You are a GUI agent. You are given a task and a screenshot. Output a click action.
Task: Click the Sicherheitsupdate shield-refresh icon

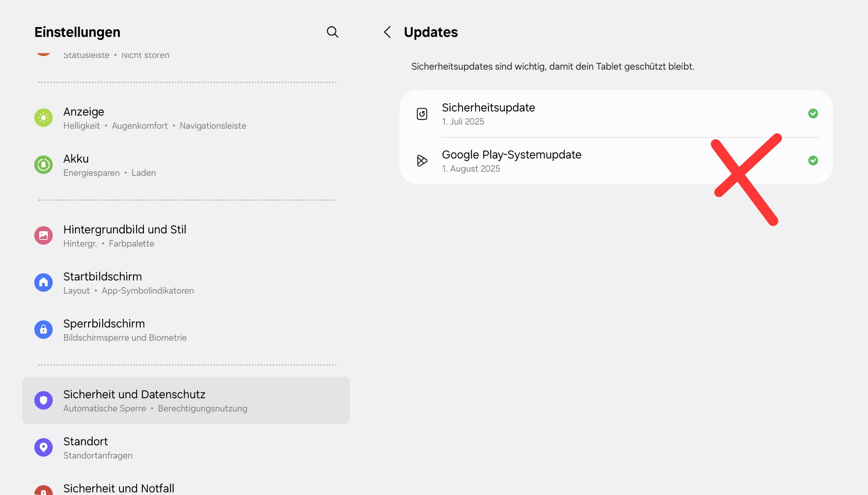[x=422, y=114]
